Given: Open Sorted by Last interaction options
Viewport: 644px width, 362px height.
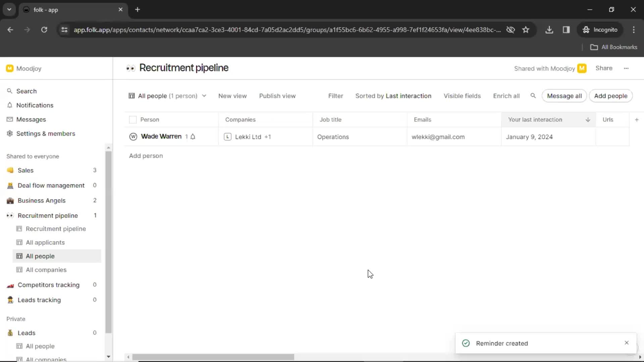Looking at the screenshot, I should click(x=393, y=96).
